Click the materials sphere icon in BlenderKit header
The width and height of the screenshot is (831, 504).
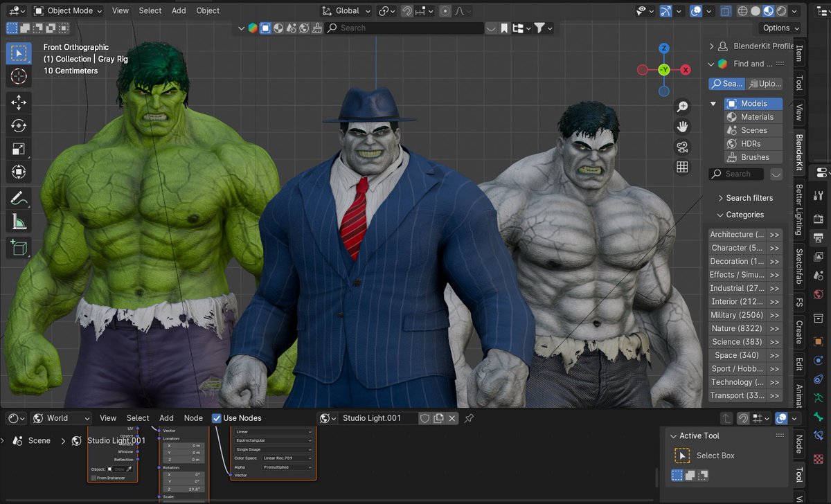(x=278, y=28)
